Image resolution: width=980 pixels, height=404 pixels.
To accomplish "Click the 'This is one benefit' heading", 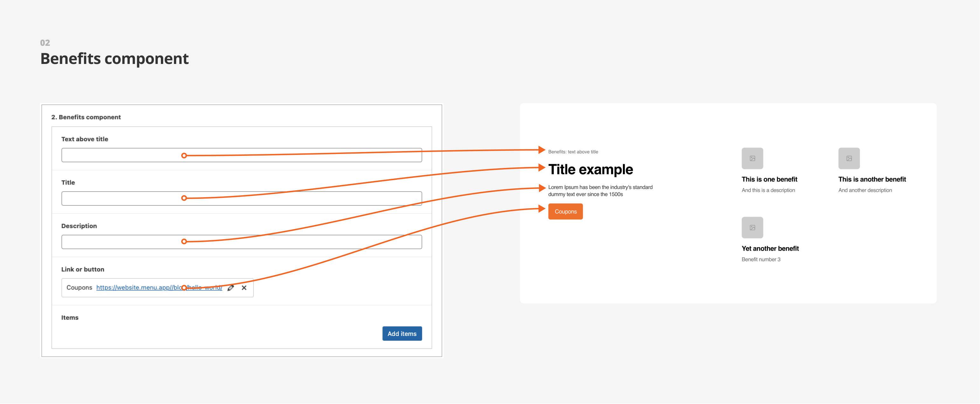I will 769,179.
